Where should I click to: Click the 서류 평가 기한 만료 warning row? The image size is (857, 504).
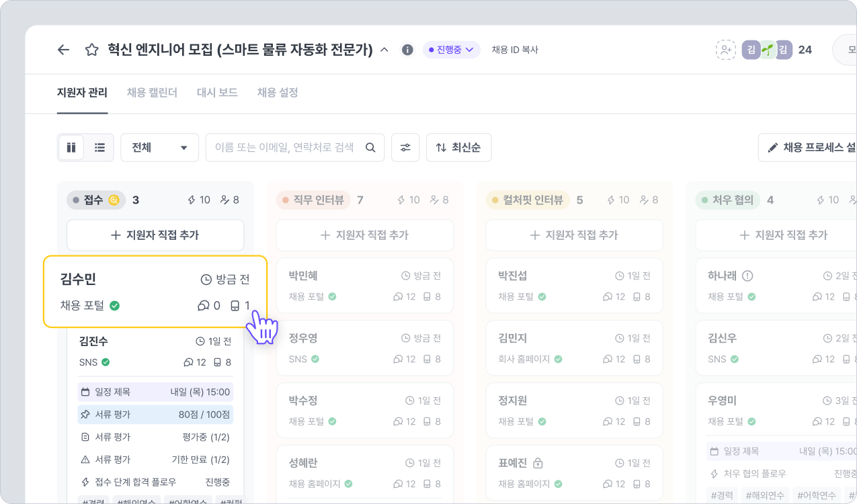[155, 460]
